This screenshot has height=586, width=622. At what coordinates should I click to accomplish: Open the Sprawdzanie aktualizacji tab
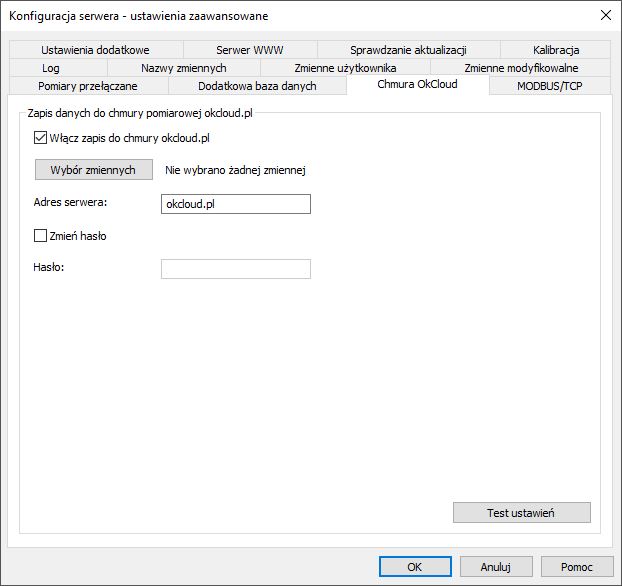[x=408, y=50]
